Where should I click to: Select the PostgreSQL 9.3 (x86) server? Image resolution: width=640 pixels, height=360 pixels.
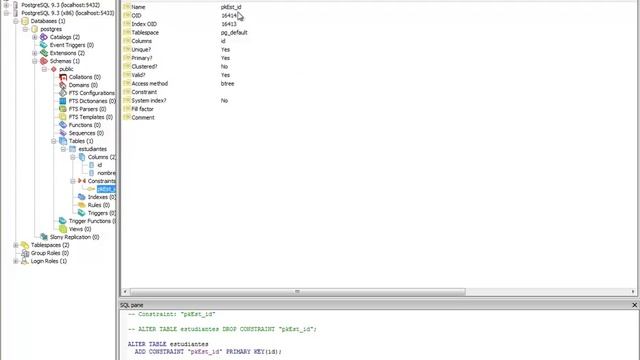tap(68, 13)
